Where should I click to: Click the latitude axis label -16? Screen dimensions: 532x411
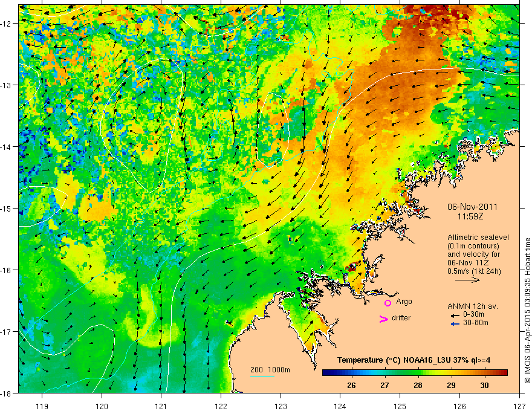(7, 270)
